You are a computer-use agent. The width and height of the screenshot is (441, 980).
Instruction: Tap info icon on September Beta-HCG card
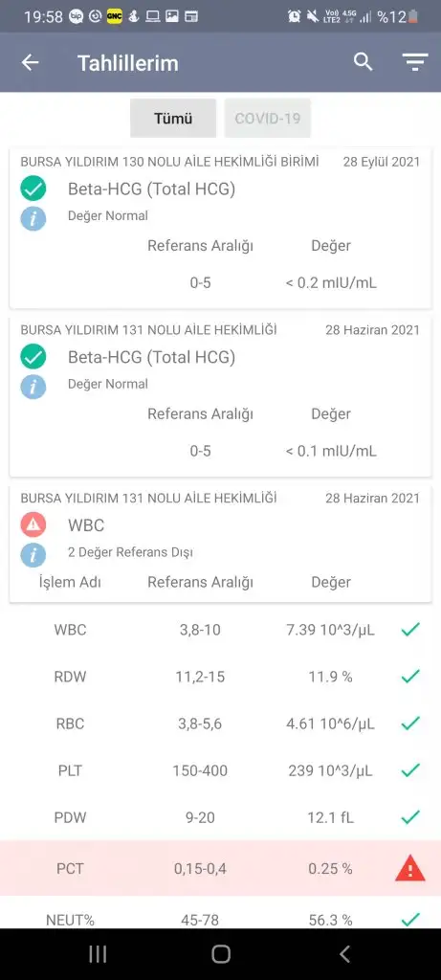click(33, 219)
